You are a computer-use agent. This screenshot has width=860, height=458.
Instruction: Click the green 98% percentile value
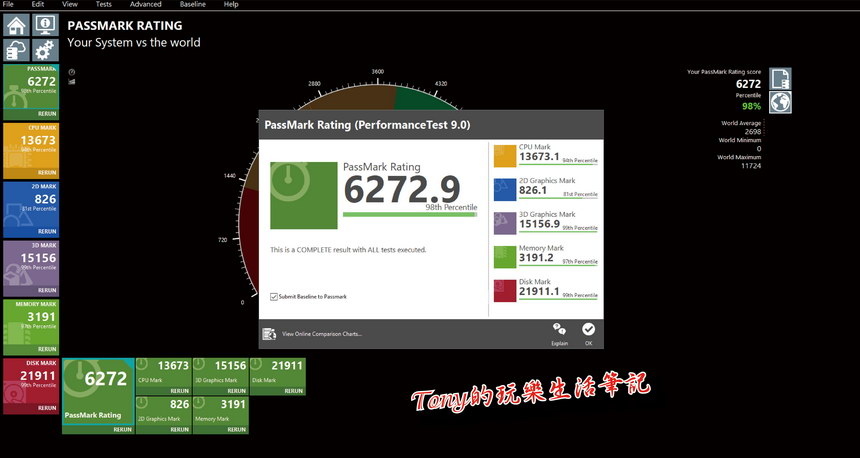coord(751,106)
